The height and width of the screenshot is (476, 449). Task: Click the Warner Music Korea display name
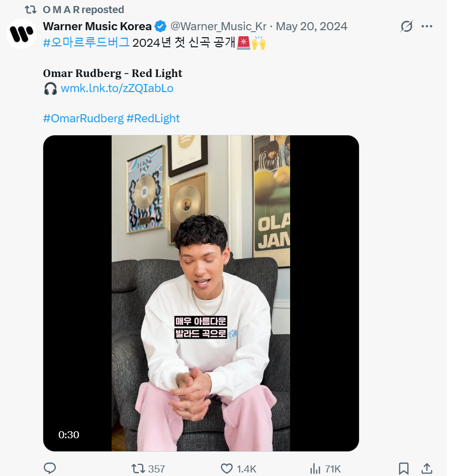[97, 26]
